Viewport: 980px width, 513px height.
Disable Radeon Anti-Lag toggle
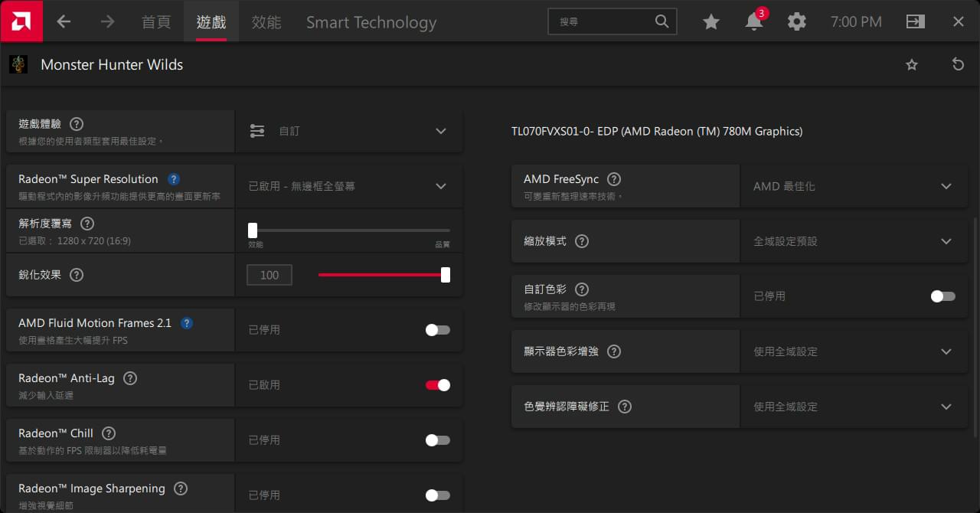pyautogui.click(x=438, y=385)
